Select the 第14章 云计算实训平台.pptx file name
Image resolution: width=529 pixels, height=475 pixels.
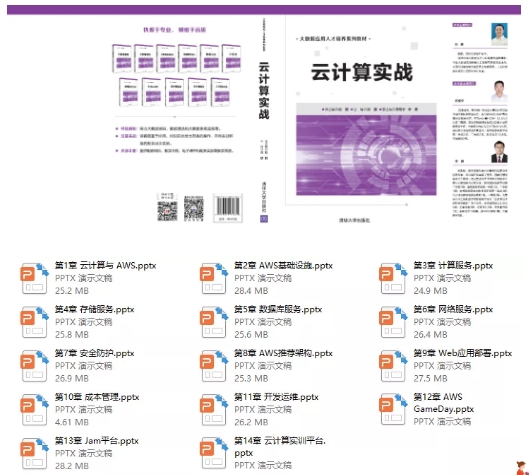pyautogui.click(x=280, y=447)
